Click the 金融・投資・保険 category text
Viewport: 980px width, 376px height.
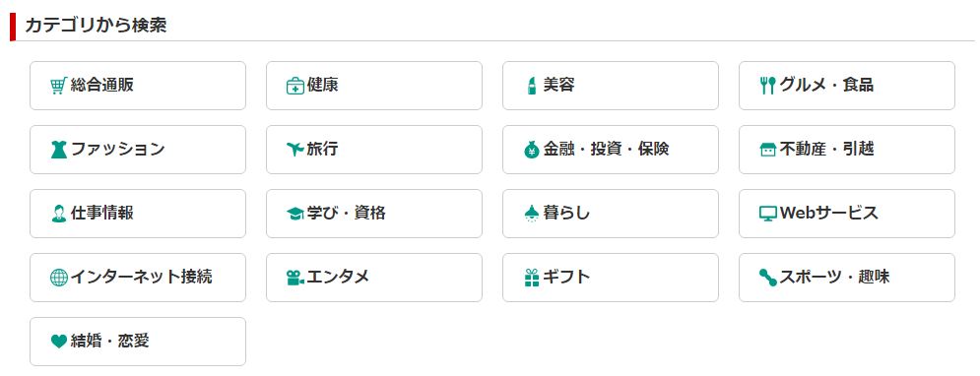coord(607,150)
